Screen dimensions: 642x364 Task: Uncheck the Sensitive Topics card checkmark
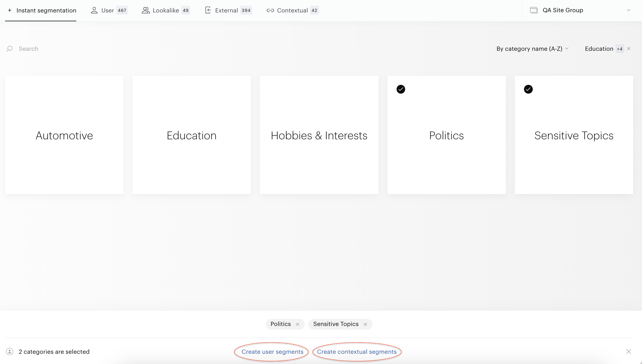[528, 89]
